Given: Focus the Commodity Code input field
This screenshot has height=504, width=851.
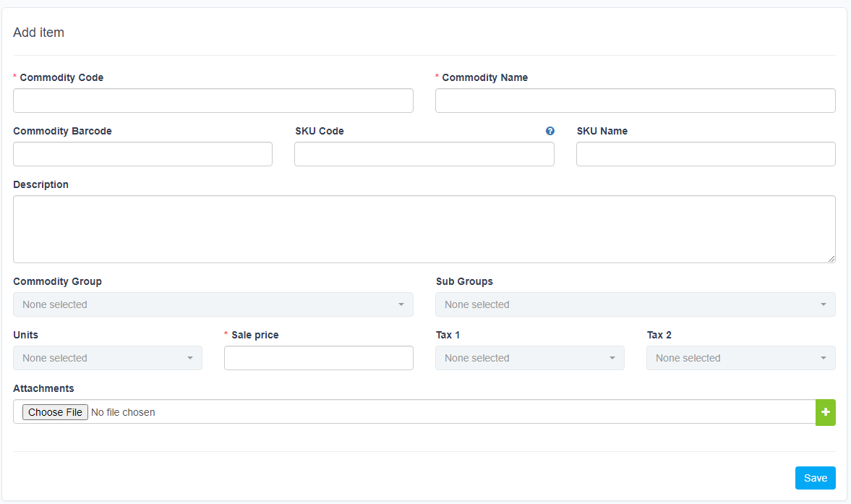Looking at the screenshot, I should [213, 101].
